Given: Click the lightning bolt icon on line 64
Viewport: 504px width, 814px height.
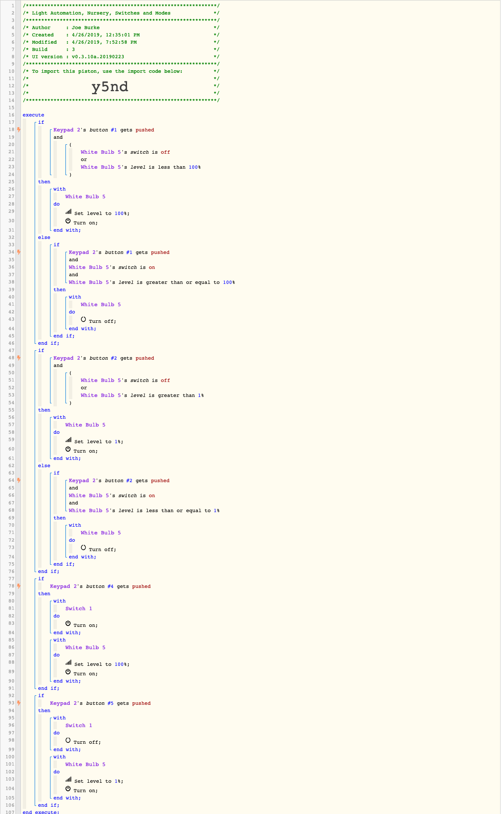Looking at the screenshot, I should click(x=19, y=480).
